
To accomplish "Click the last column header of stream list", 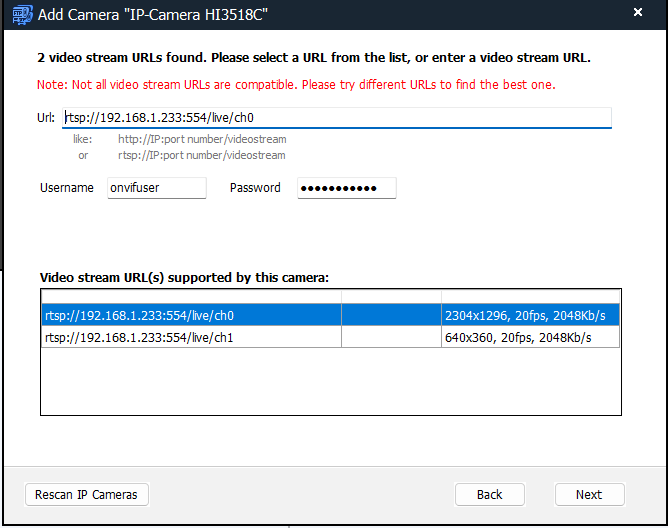I will tap(530, 297).
